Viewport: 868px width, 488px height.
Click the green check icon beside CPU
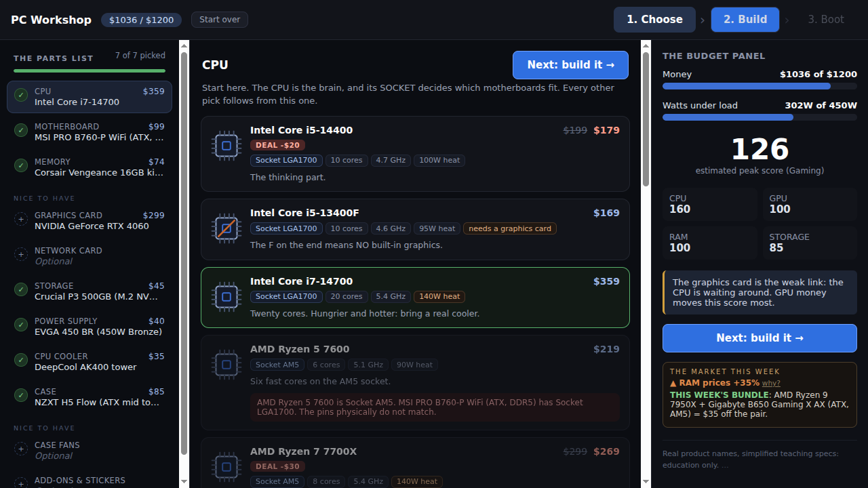pos(21,95)
